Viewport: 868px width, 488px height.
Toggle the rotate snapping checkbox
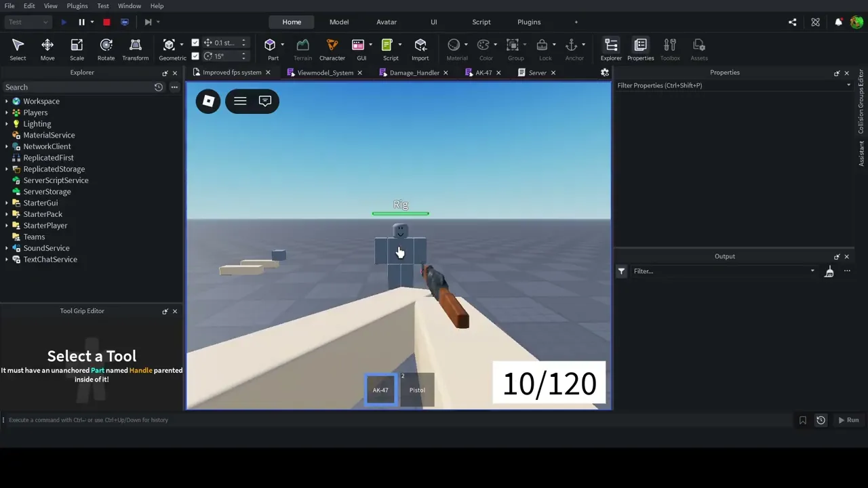tap(195, 56)
